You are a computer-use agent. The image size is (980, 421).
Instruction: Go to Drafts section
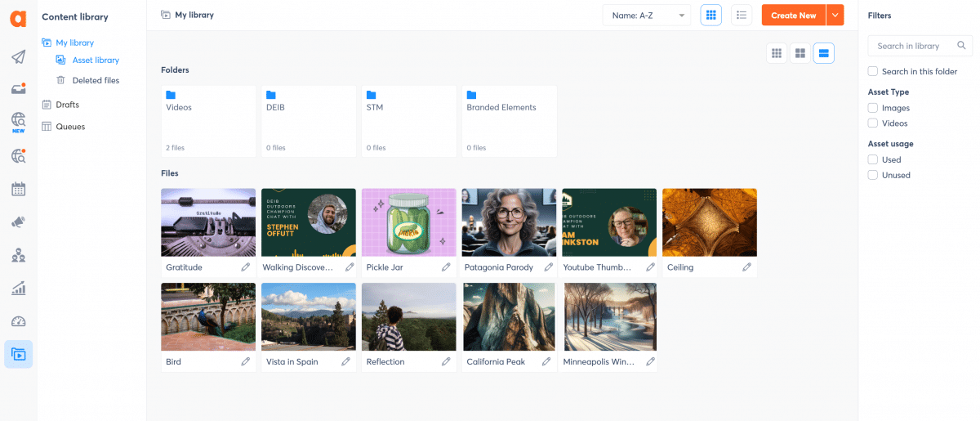click(x=67, y=105)
